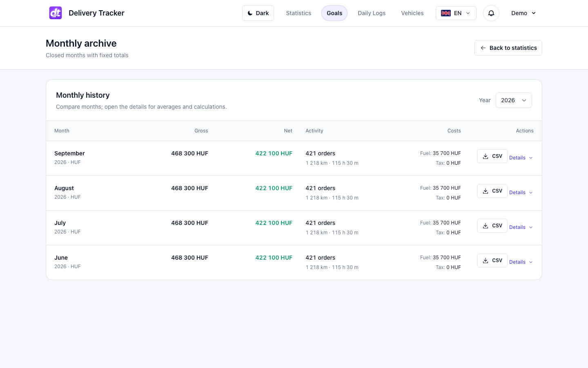Click the Month column header
Image resolution: width=588 pixels, height=368 pixels.
coord(62,131)
